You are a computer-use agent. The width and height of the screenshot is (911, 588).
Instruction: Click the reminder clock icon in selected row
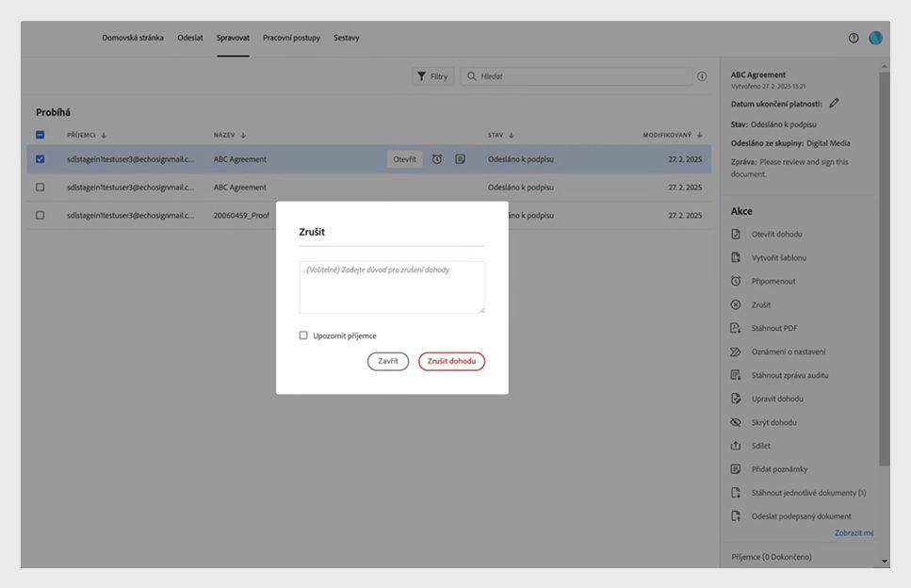coord(437,158)
